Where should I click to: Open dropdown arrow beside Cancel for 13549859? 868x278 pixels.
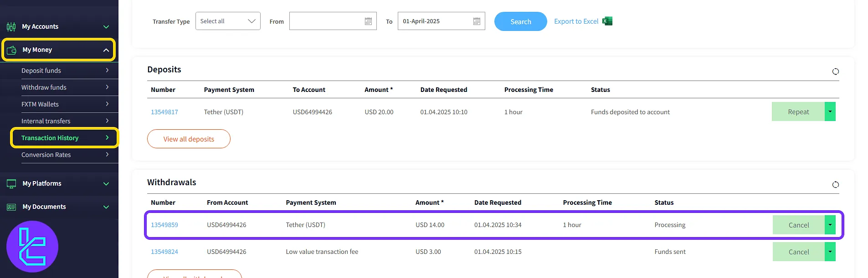pos(830,225)
